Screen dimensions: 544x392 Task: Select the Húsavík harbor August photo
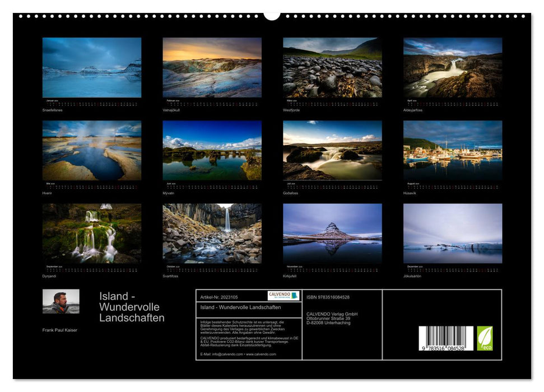[452, 150]
